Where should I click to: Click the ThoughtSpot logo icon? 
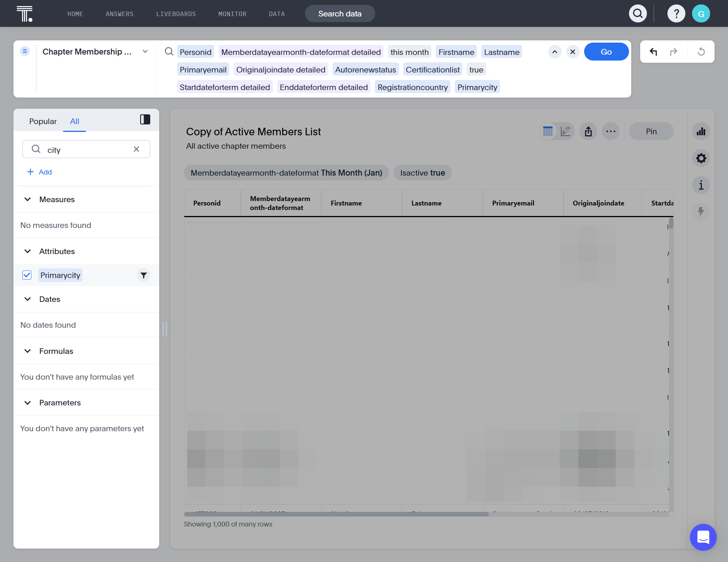(25, 14)
